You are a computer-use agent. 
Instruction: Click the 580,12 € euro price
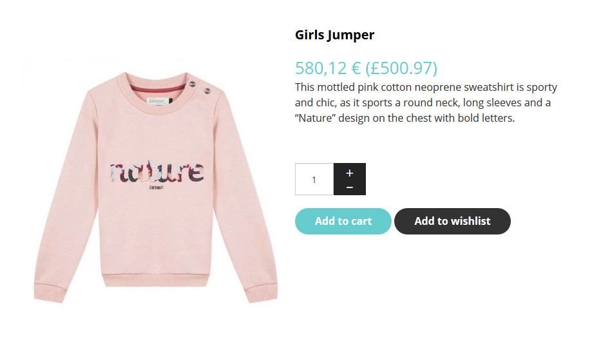[327, 68]
